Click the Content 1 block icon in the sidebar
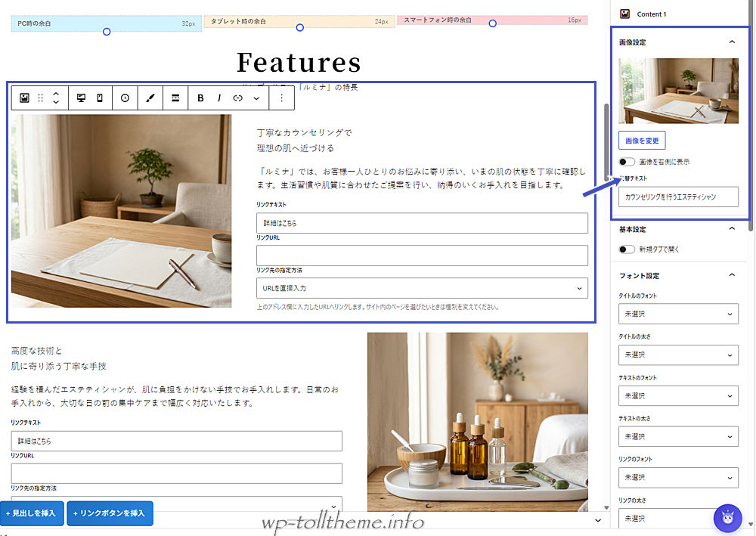 point(625,14)
